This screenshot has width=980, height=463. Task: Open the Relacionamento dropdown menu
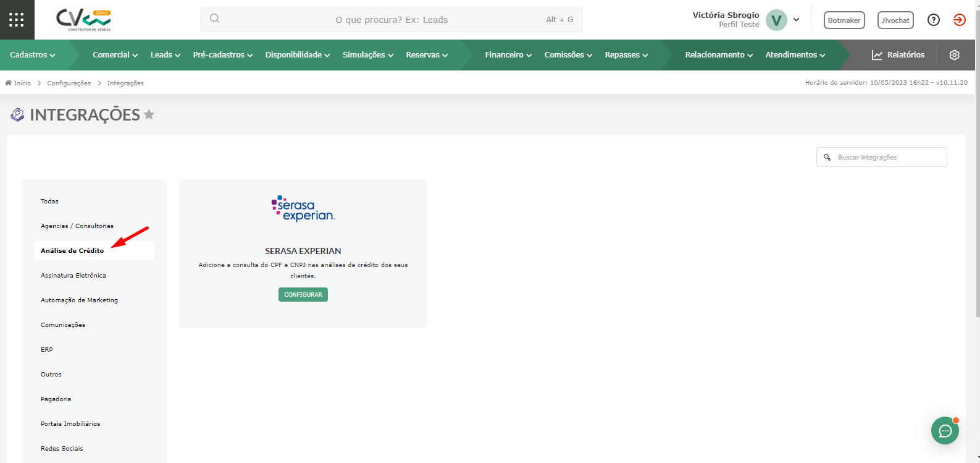(719, 55)
